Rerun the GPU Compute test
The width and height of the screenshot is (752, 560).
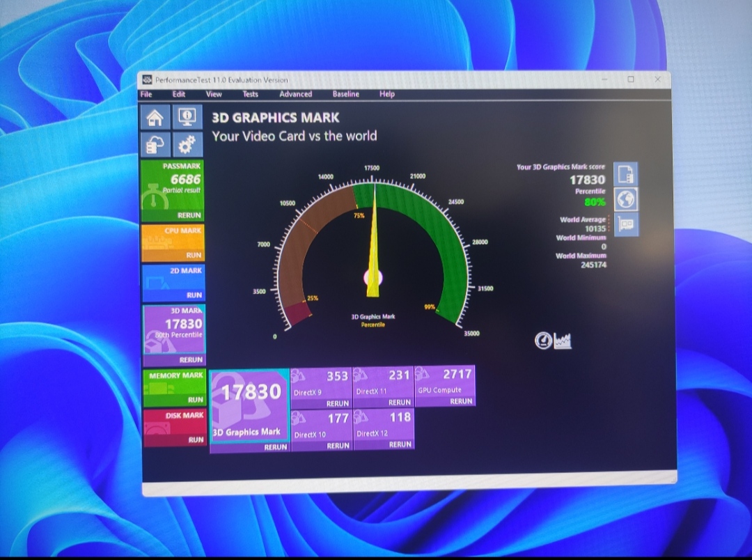[x=462, y=400]
